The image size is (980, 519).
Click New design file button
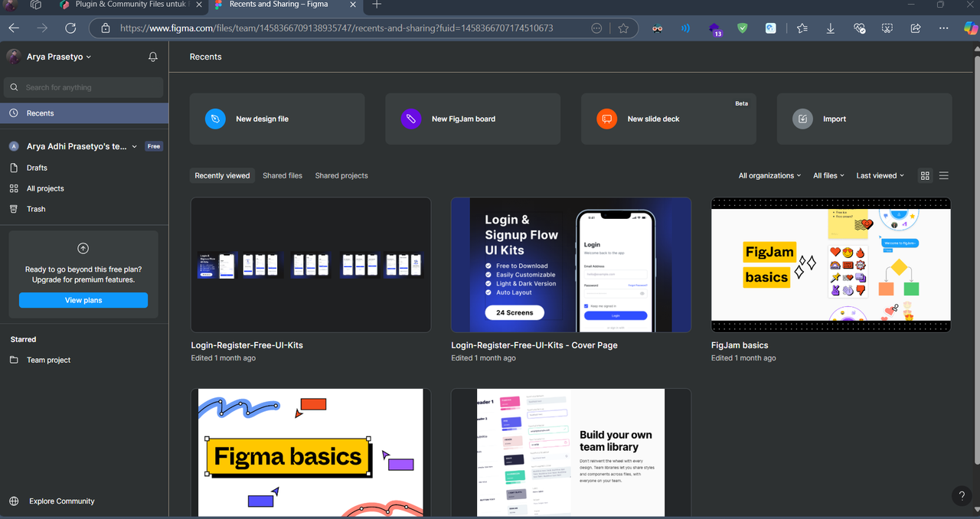(x=277, y=119)
